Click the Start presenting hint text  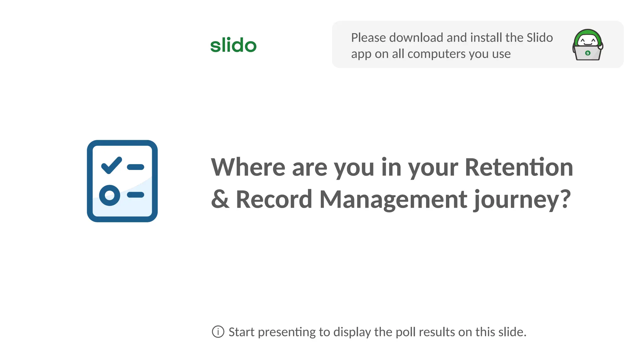[377, 332]
